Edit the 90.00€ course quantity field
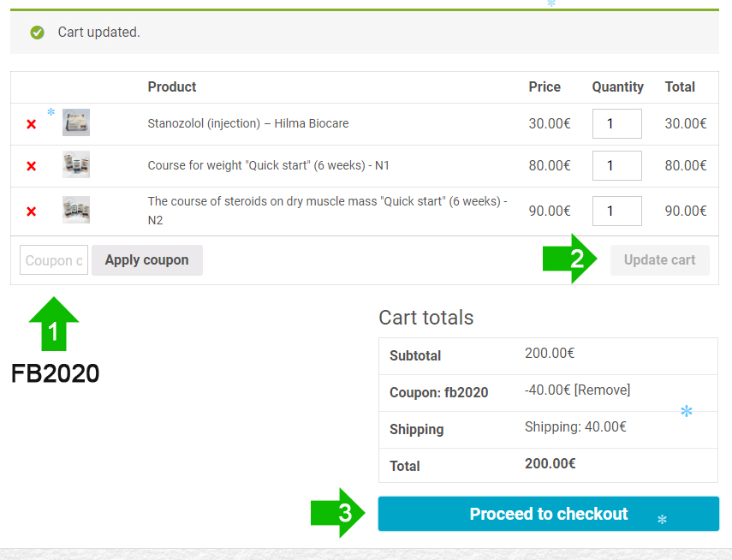This screenshot has height=560, width=732. tap(616, 211)
